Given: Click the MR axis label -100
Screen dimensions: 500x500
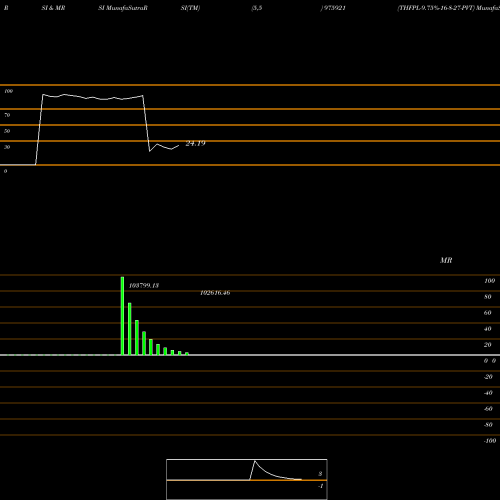Looking at the screenshot, I should (490, 441).
